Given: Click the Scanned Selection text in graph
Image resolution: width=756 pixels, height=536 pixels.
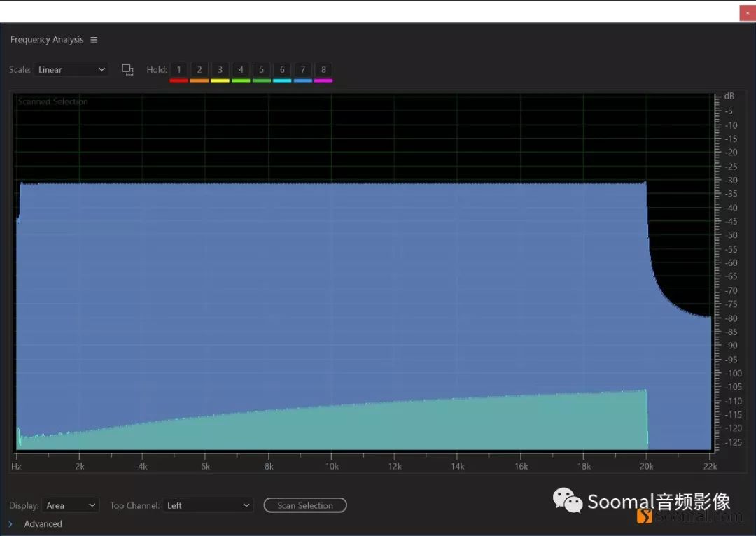Looking at the screenshot, I should point(53,101).
